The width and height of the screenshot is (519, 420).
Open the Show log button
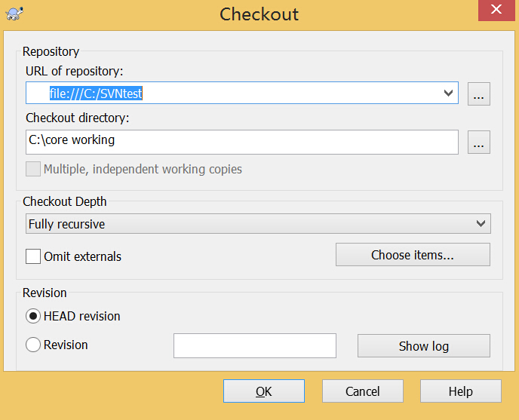pyautogui.click(x=424, y=346)
